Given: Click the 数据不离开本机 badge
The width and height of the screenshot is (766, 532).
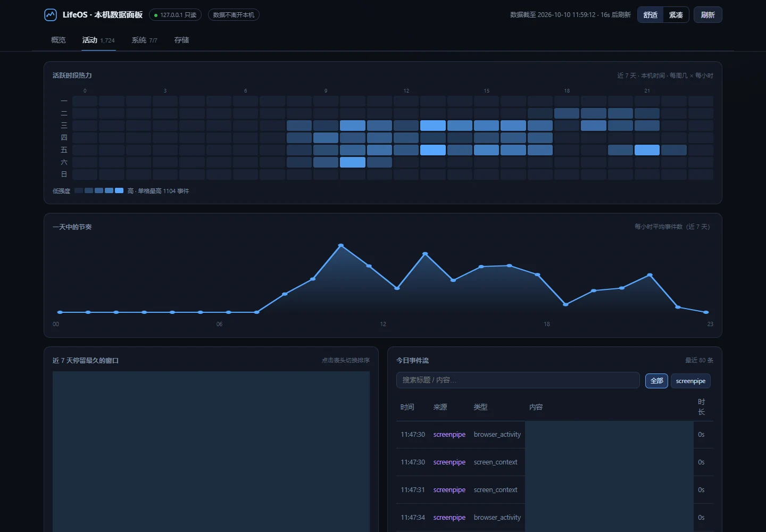Looking at the screenshot, I should [234, 15].
